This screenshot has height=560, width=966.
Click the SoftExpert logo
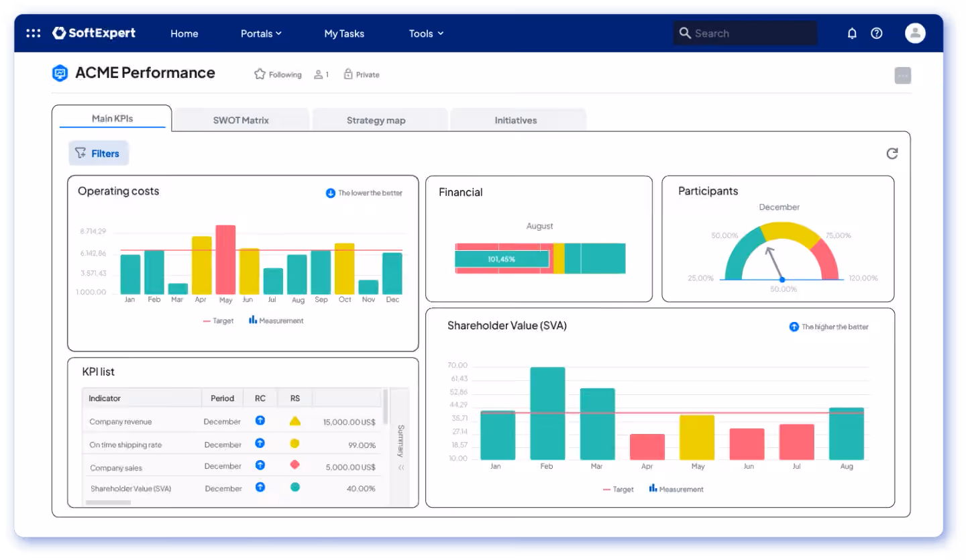point(94,33)
